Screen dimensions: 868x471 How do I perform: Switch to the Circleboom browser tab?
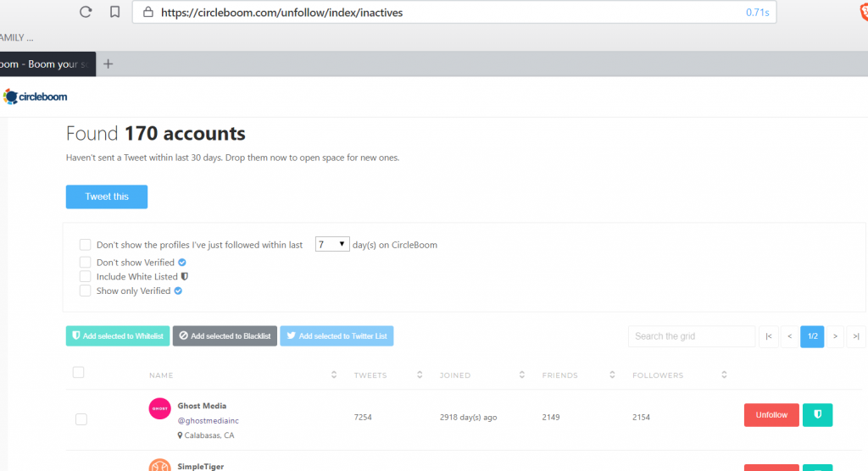click(47, 64)
